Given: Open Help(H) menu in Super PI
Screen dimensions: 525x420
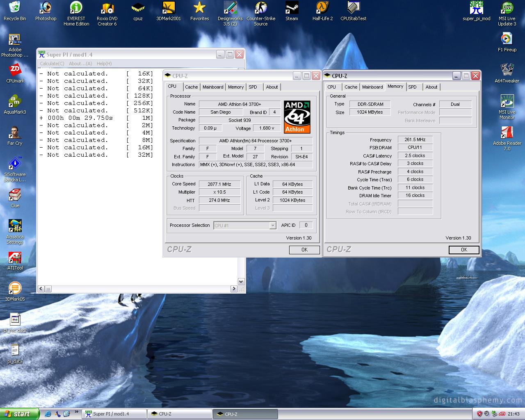Looking at the screenshot, I should pyautogui.click(x=104, y=64).
